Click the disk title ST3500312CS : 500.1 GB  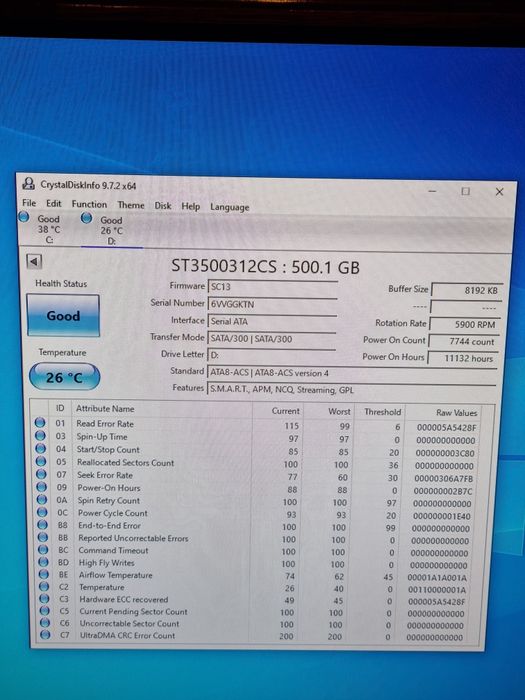tap(266, 267)
